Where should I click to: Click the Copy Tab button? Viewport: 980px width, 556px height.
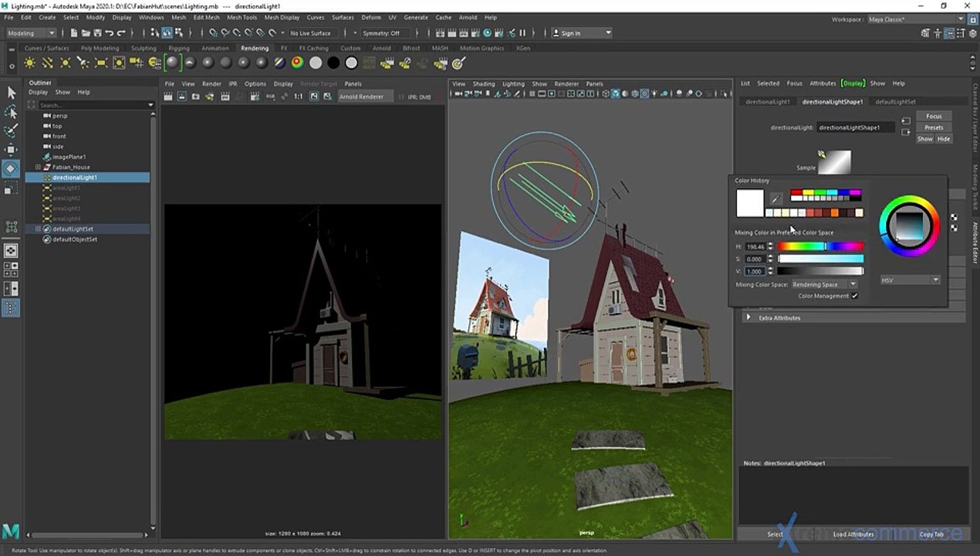(931, 534)
